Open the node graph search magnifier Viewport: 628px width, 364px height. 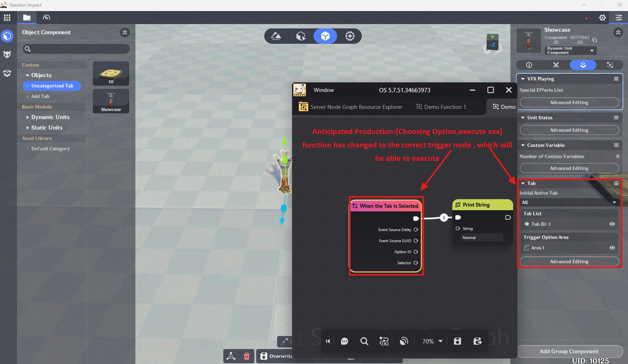pyautogui.click(x=364, y=341)
